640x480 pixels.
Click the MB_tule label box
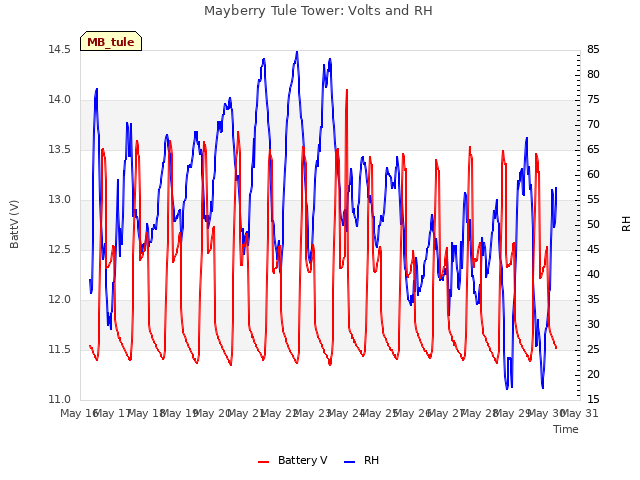(x=111, y=41)
